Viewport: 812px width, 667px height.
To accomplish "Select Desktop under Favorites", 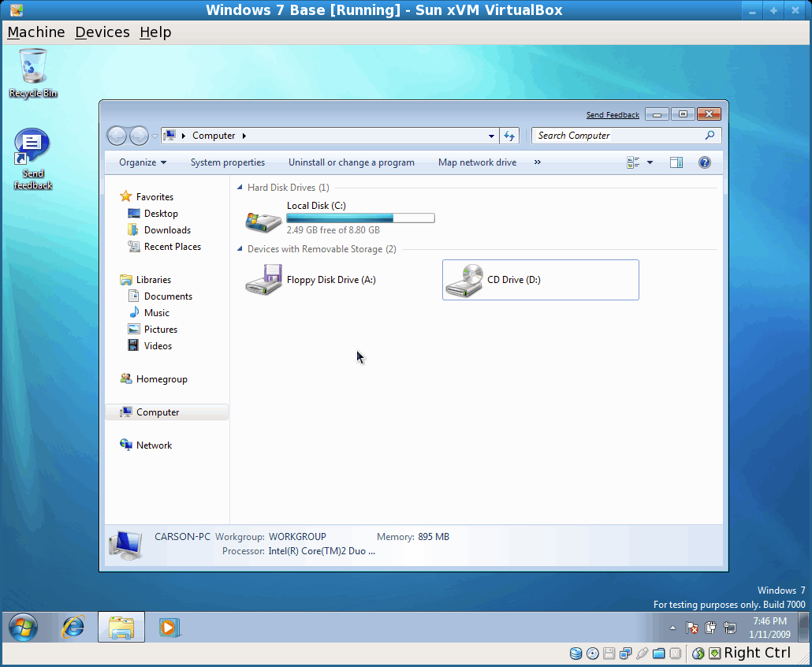I will (161, 214).
